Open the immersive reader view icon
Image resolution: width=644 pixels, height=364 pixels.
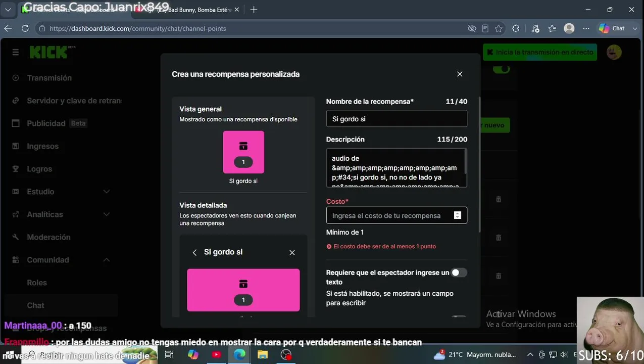[x=485, y=28]
